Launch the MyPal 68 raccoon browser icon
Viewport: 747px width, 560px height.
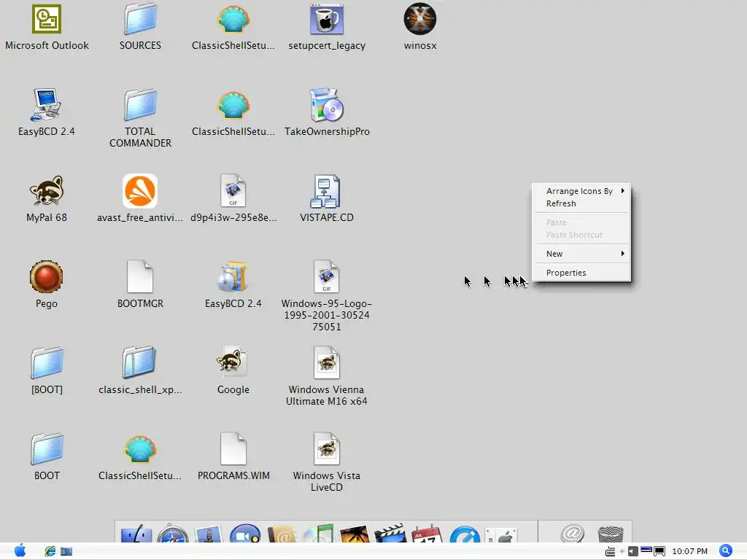click(x=46, y=191)
